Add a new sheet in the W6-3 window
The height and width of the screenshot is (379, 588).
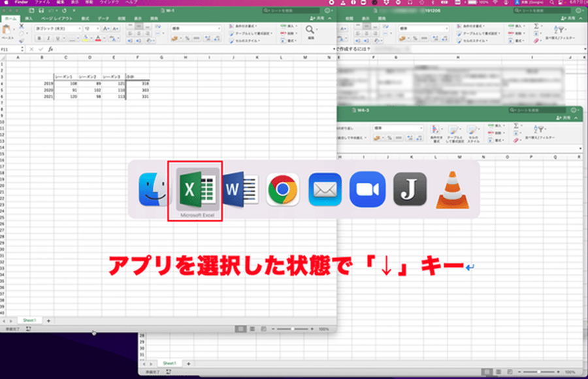[188, 363]
